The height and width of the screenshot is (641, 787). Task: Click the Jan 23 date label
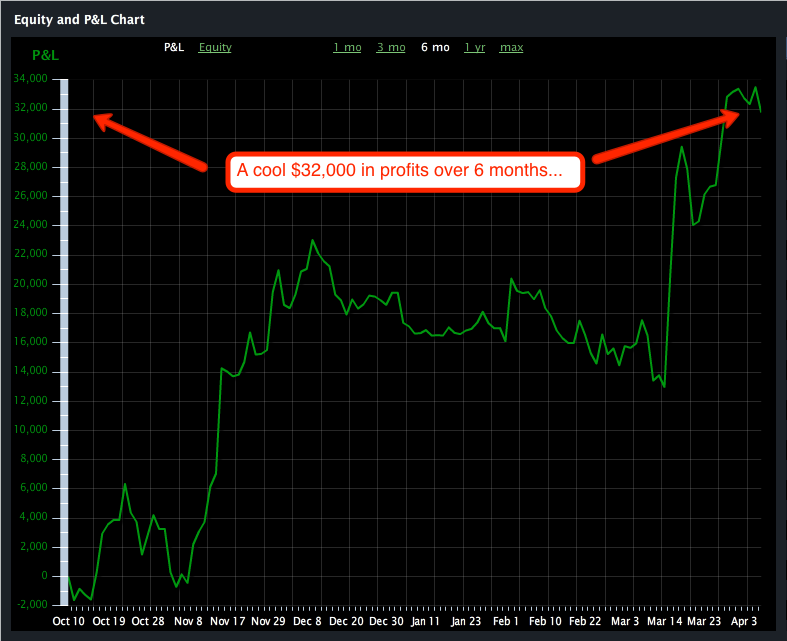(x=465, y=621)
